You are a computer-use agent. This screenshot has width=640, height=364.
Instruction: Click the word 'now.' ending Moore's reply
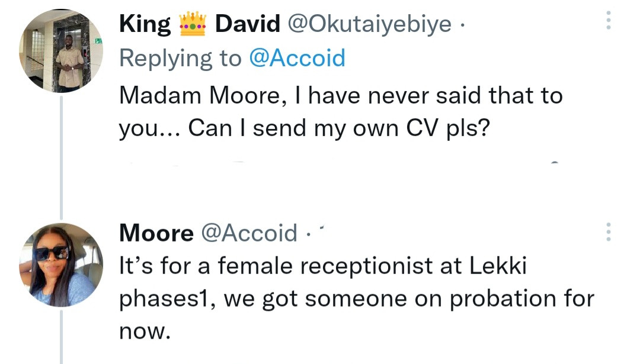(145, 331)
